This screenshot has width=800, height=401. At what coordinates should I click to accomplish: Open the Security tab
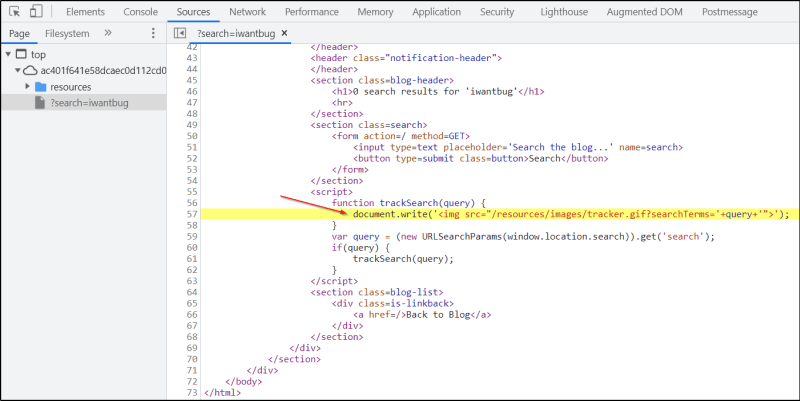497,12
